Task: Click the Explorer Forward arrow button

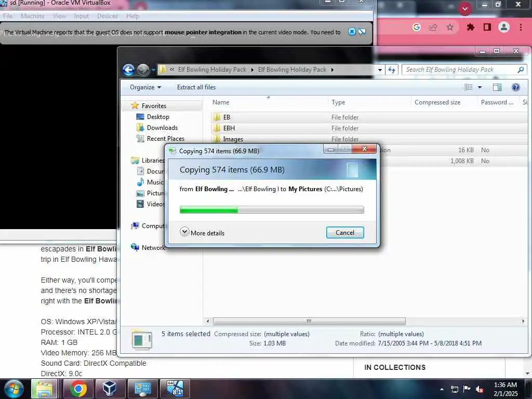Action: [143, 70]
